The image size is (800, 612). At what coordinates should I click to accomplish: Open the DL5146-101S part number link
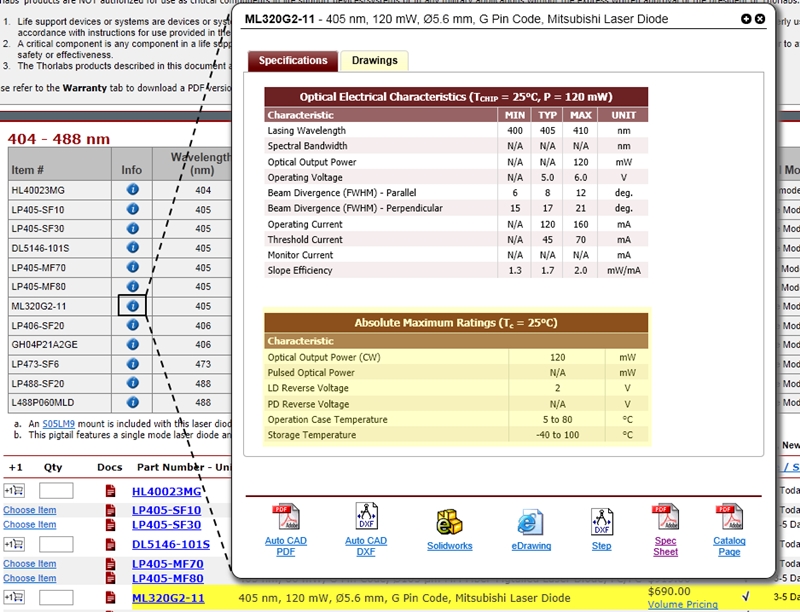click(171, 544)
